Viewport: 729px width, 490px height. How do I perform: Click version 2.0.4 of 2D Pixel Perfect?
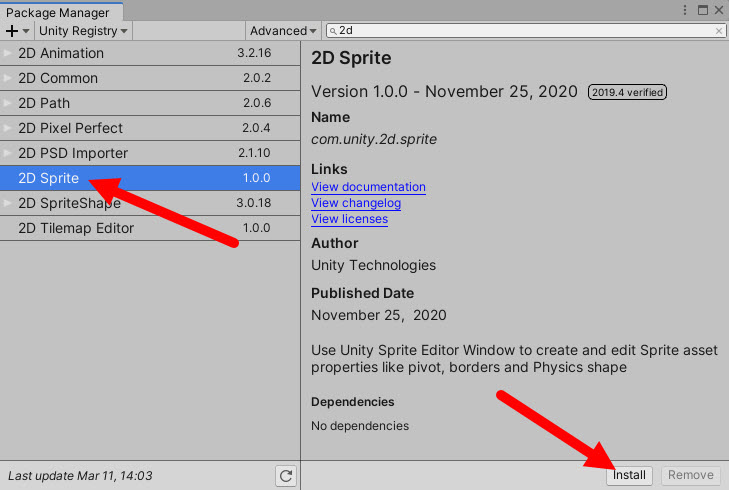click(256, 128)
